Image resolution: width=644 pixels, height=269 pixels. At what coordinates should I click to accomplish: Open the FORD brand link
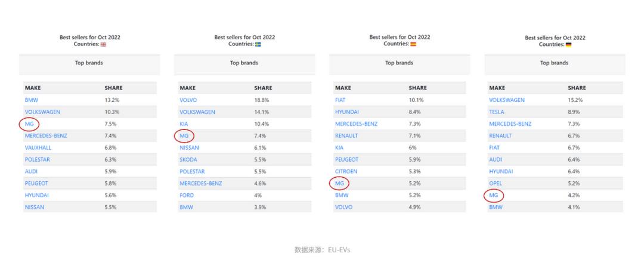coord(187,195)
